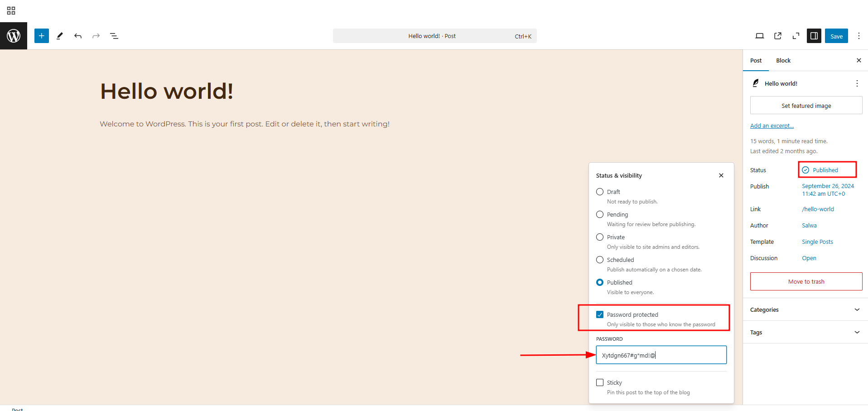Viewport: 868px width, 411px height.
Task: Open the editor options three-dot menu
Action: point(858,36)
